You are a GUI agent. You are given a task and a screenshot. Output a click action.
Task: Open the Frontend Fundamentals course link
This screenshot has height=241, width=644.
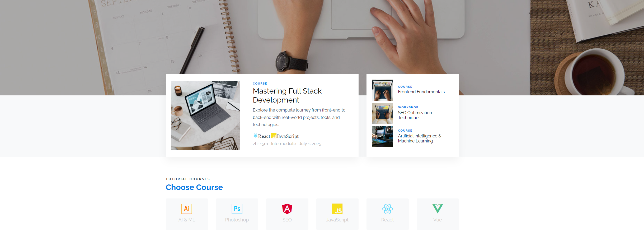[x=421, y=92]
